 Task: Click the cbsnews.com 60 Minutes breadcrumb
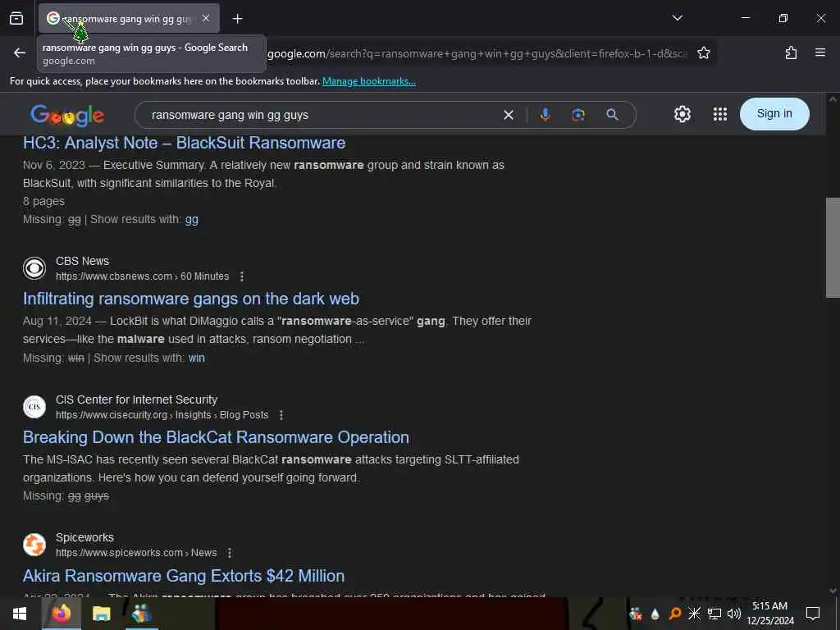(142, 276)
